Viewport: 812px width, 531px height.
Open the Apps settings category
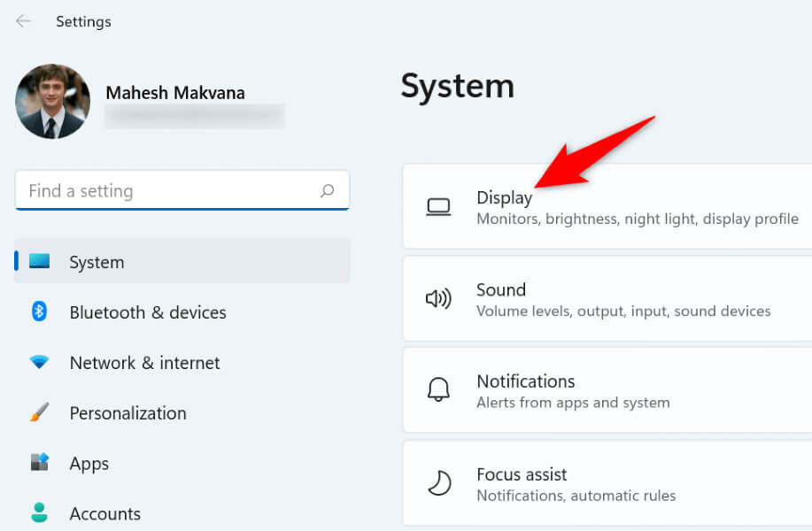coord(89,464)
